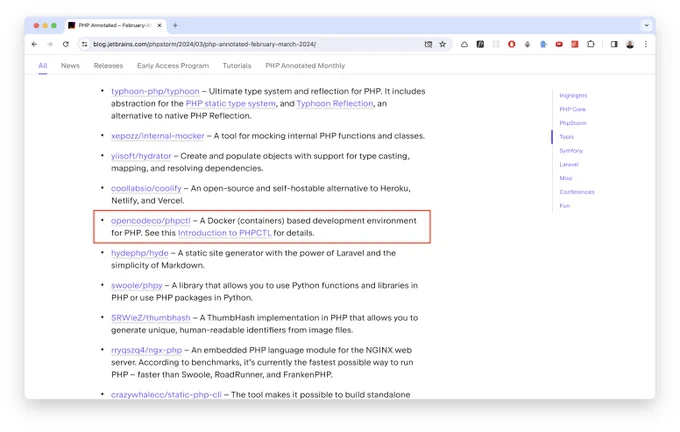Screen dimensions: 680x432
Task: Open the Introduction to PHPCTL link
Action: (x=225, y=233)
